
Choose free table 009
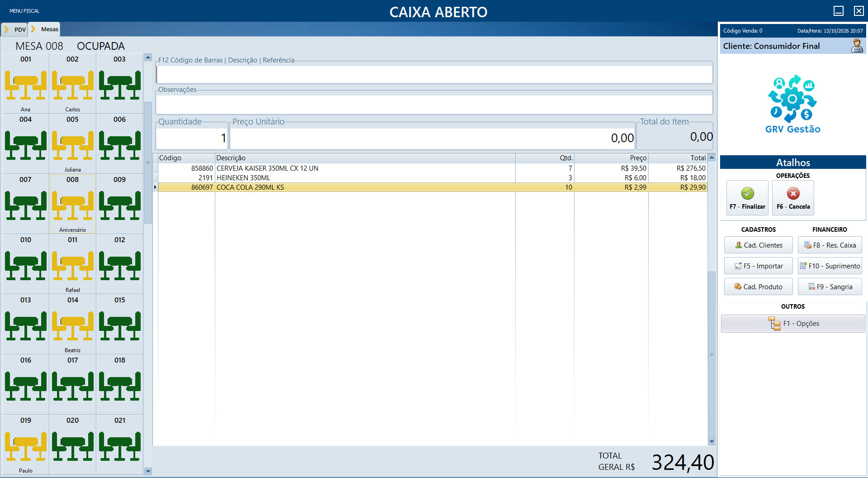pyautogui.click(x=119, y=205)
